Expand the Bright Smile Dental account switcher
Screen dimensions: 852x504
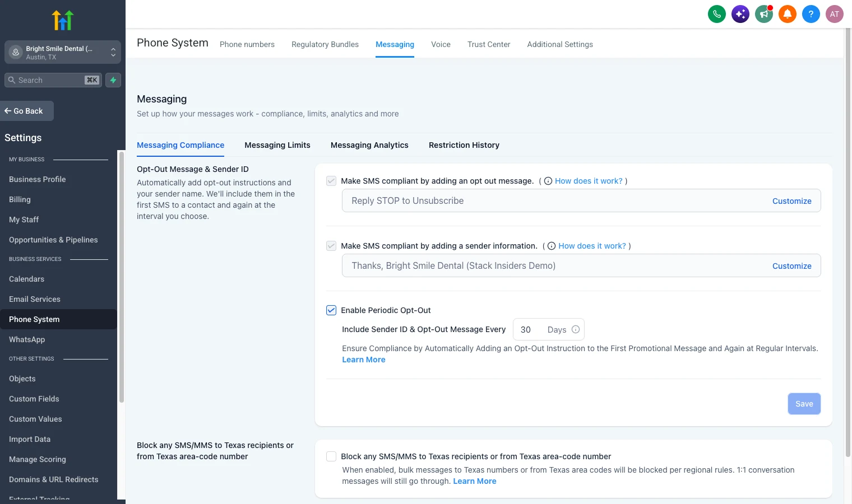click(63, 52)
